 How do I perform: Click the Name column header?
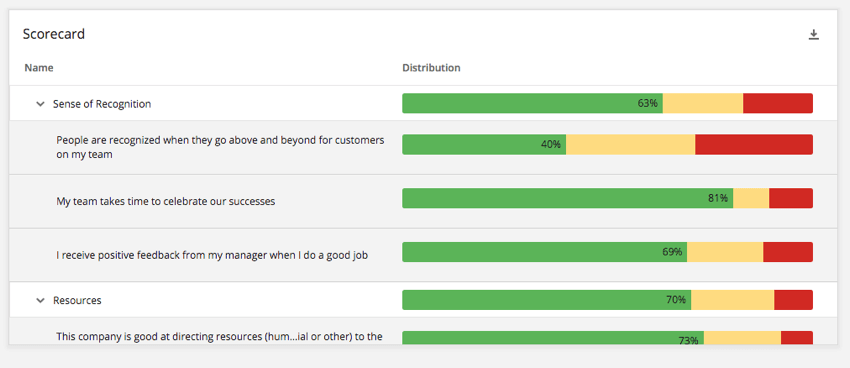[x=39, y=68]
